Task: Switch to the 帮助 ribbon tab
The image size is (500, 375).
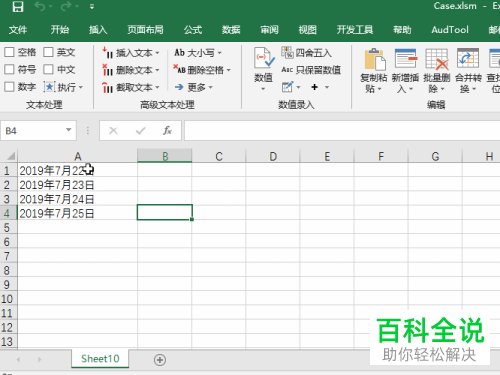Action: pyautogui.click(x=402, y=30)
